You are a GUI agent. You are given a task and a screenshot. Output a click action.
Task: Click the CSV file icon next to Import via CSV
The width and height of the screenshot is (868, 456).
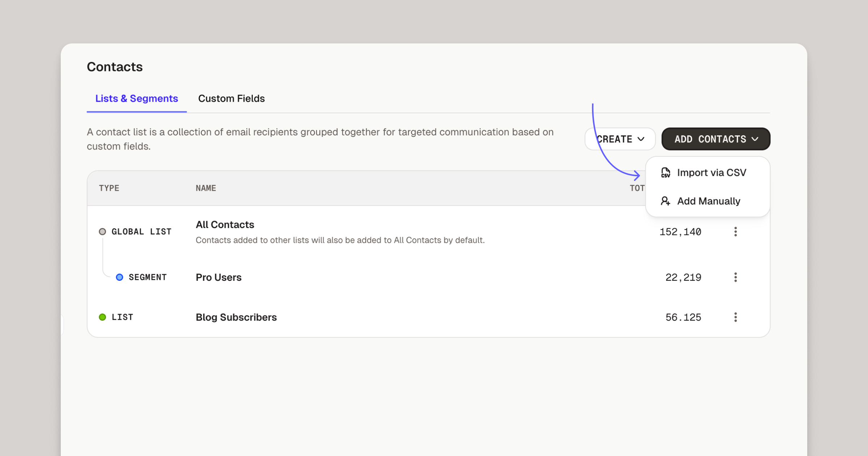coord(665,173)
